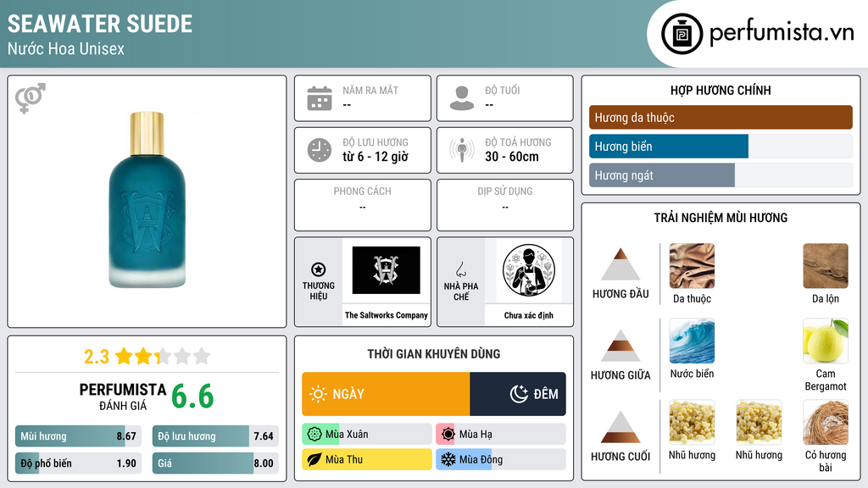
Task: Click the green 6.6 Perfumista score
Action: click(x=192, y=396)
